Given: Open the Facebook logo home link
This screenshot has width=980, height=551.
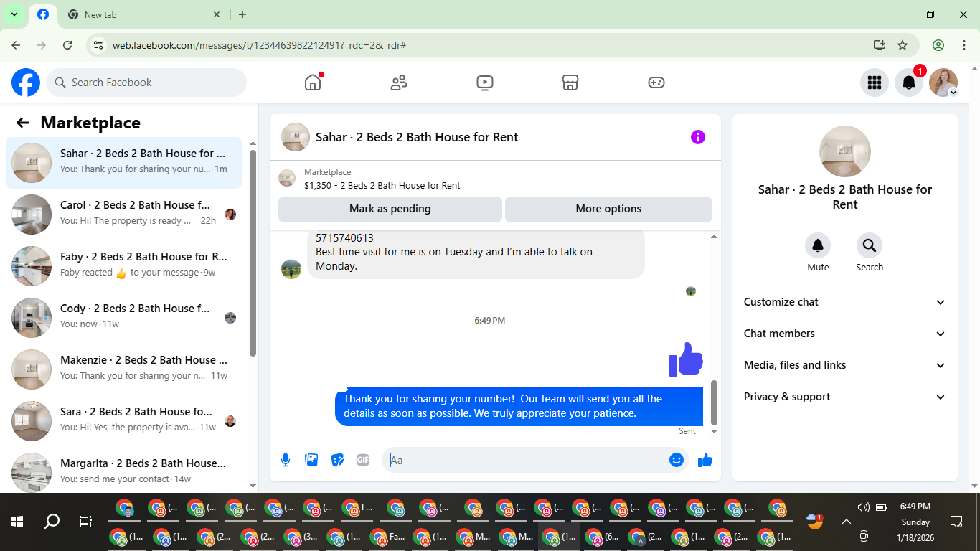Looking at the screenshot, I should click(x=26, y=83).
